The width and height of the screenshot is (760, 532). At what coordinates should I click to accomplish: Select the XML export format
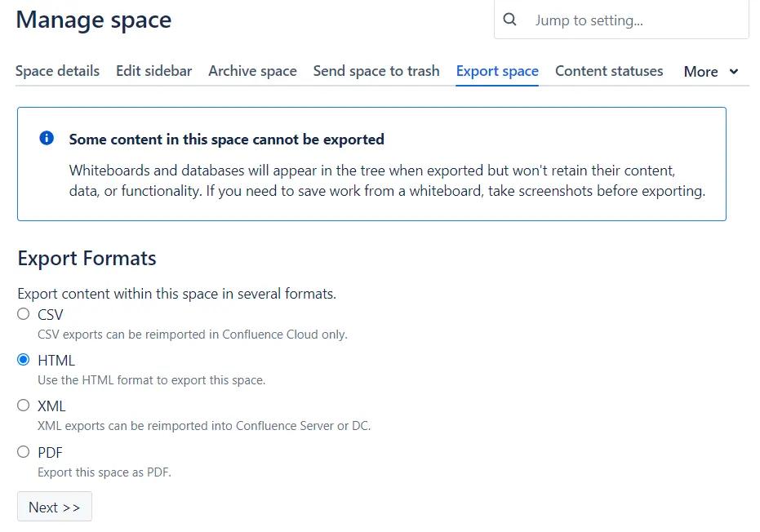tap(24, 406)
